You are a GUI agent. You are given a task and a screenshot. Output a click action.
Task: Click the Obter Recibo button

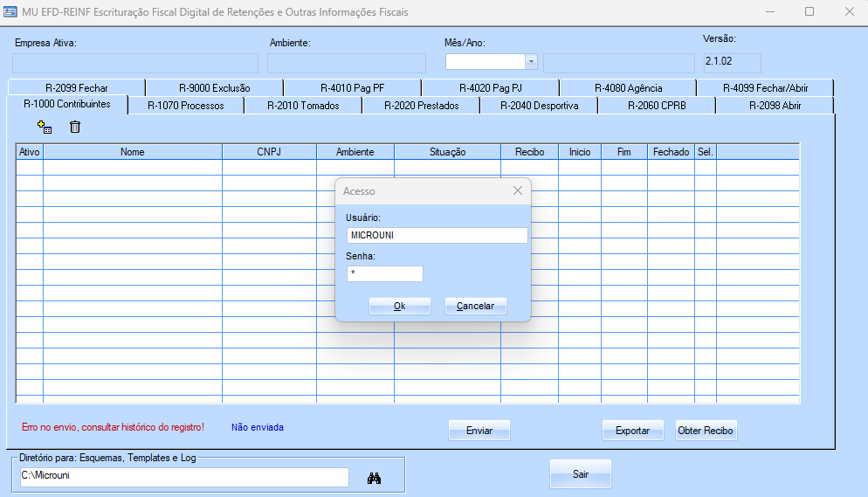pos(706,431)
